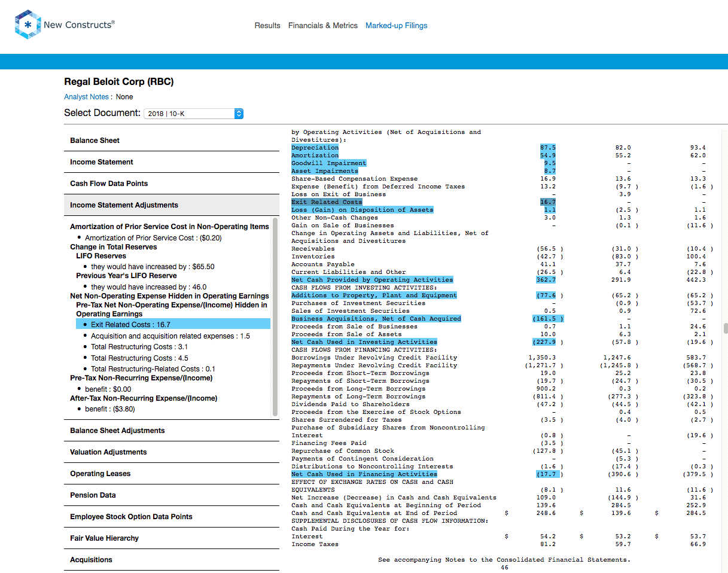
Task: Select the benefit : $0.00 item
Action: click(108, 389)
